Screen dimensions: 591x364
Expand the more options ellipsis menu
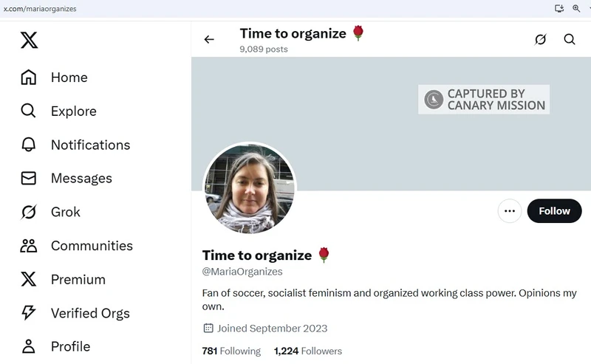509,211
